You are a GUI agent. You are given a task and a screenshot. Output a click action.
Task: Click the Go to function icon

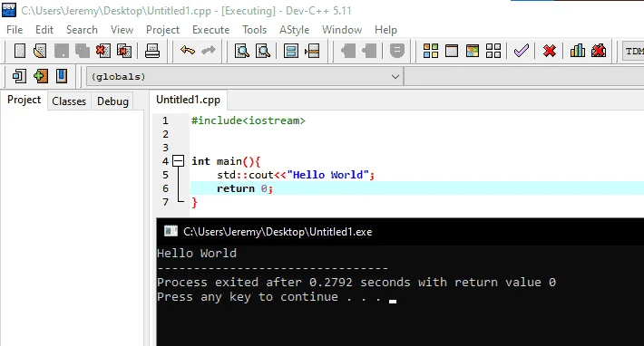[x=291, y=51]
